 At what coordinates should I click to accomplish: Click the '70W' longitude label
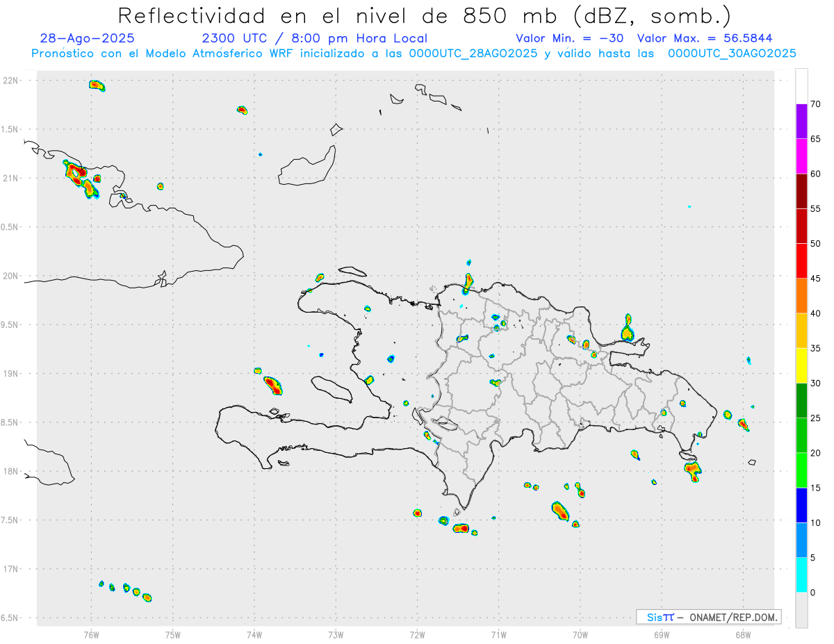580,634
